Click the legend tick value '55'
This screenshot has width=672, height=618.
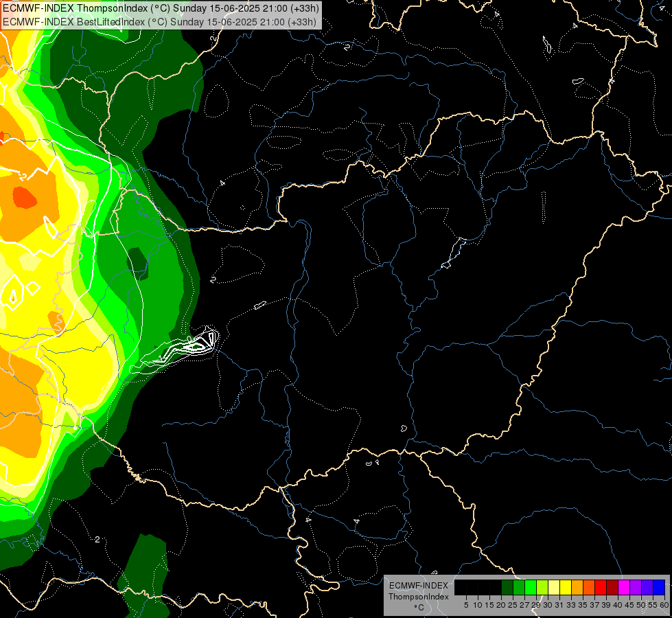coord(653,605)
